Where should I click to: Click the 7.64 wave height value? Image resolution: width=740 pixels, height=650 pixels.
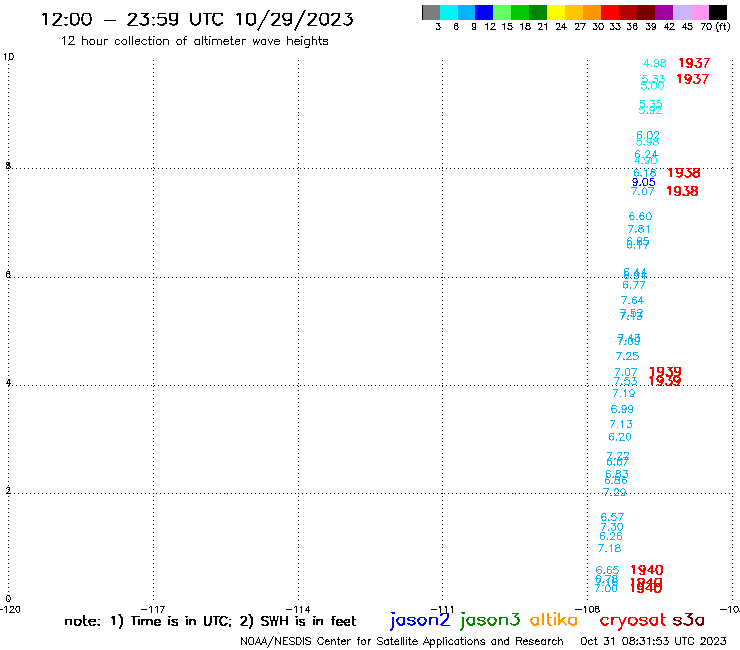point(632,300)
